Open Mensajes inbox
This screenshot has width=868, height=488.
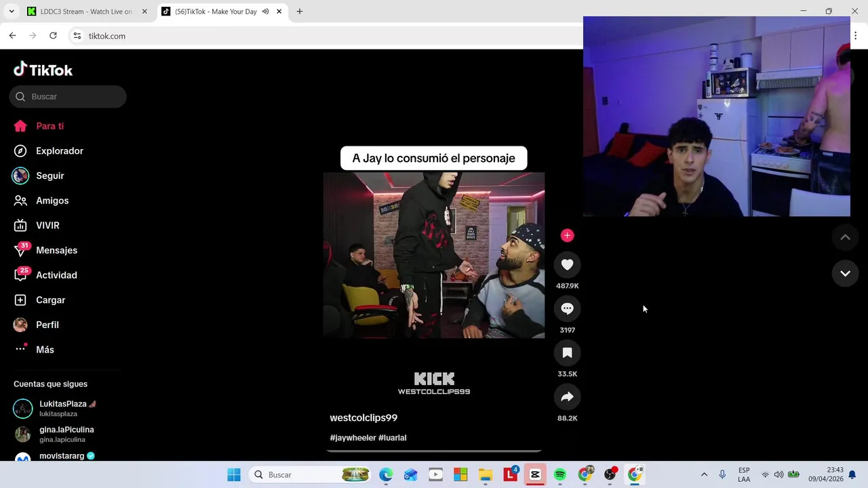click(45, 250)
